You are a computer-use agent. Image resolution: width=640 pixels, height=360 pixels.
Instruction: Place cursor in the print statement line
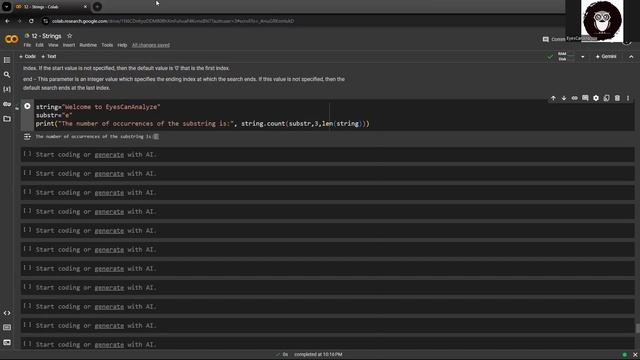point(202,124)
